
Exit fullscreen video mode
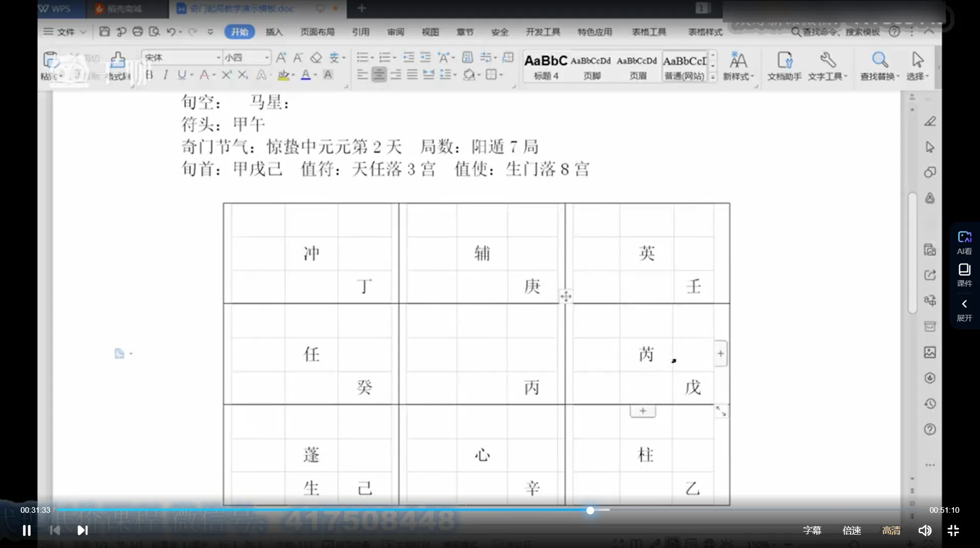[953, 531]
